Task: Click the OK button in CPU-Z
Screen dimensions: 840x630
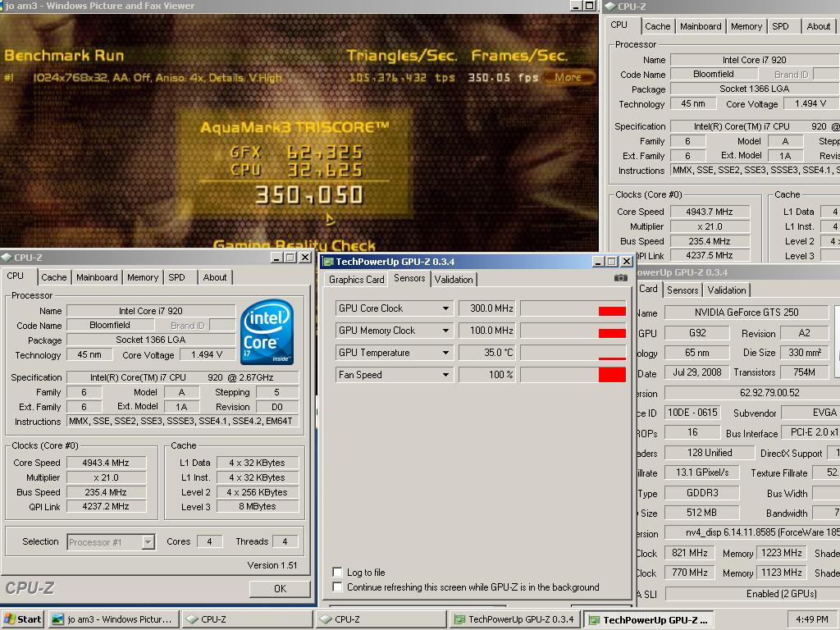Action: pos(281,588)
